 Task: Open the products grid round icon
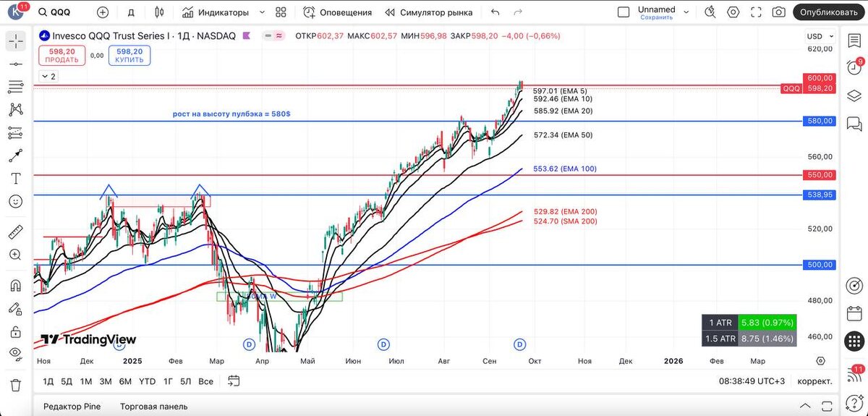click(854, 342)
